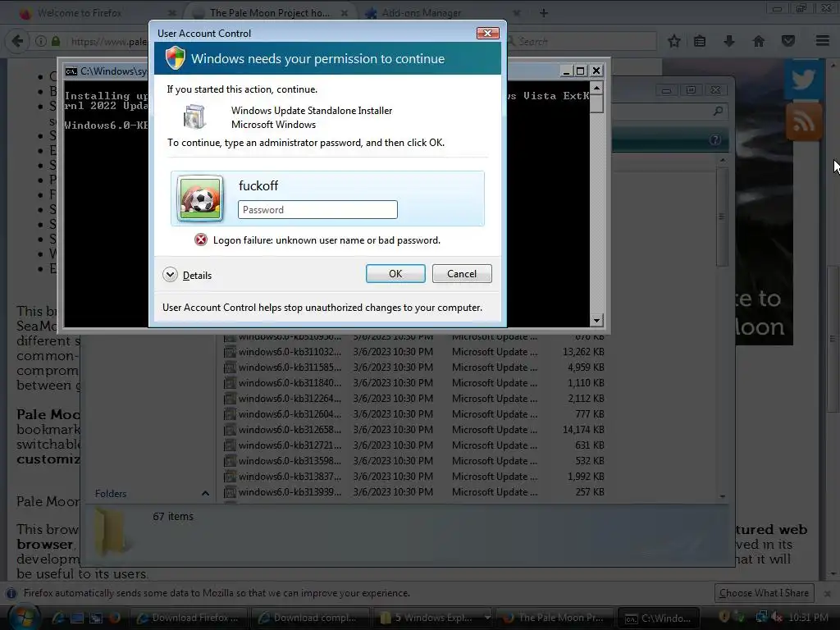Click the red logon failure error icon

[x=201, y=240]
